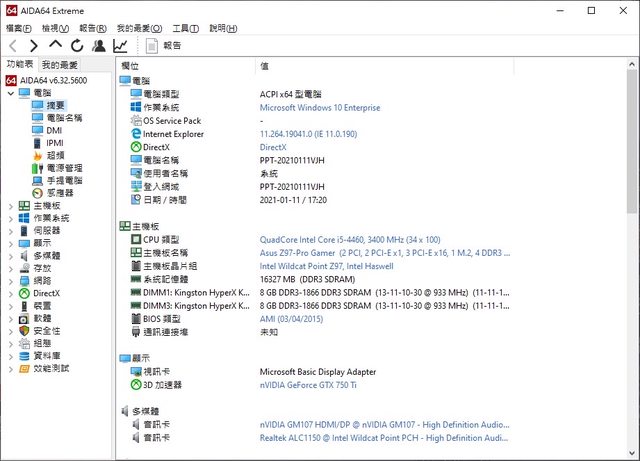Open the 檢視(V) menu
This screenshot has width=640, height=461.
[x=56, y=28]
